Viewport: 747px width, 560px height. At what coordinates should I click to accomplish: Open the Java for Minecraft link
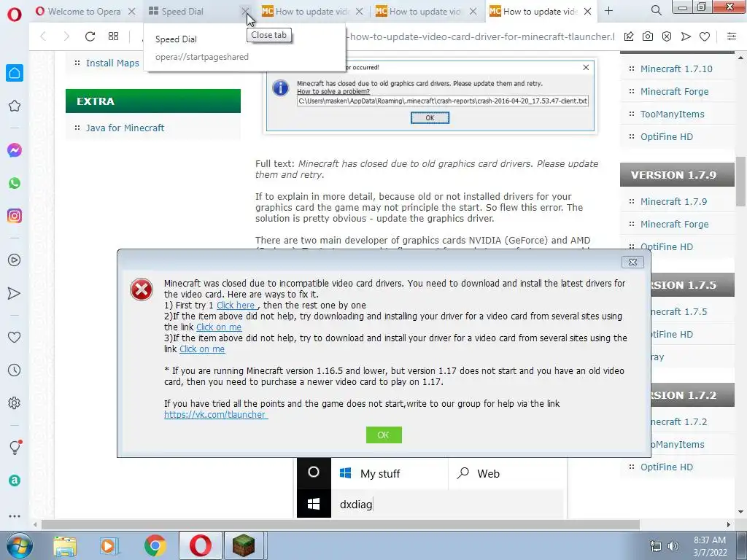pyautogui.click(x=125, y=128)
